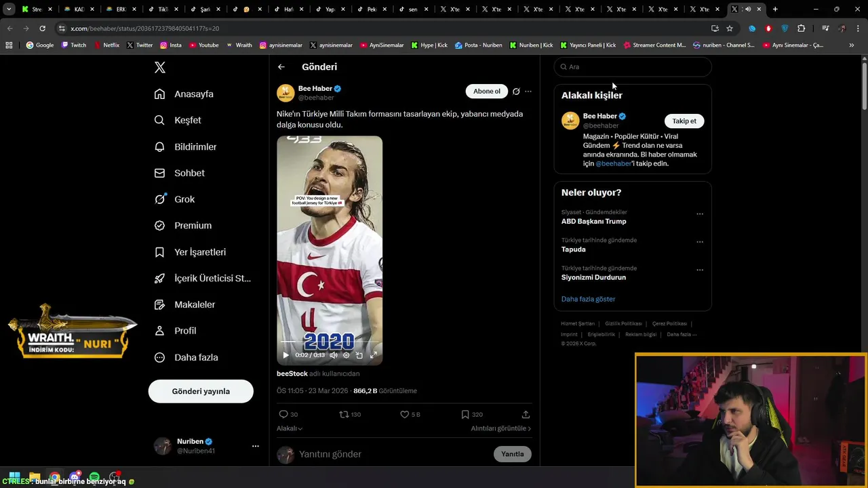The image size is (868, 488).
Task: Open the X logo home link
Action: (160, 67)
